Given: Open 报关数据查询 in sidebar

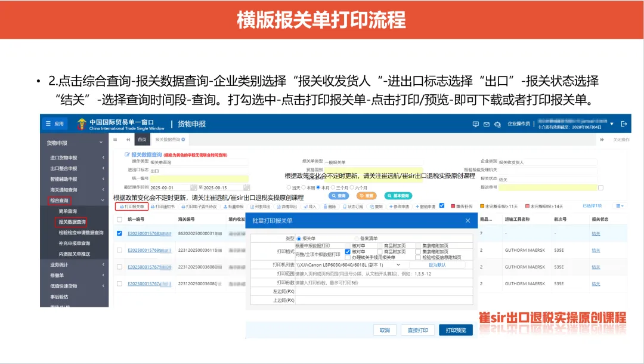Looking at the screenshot, I should coord(72,222).
